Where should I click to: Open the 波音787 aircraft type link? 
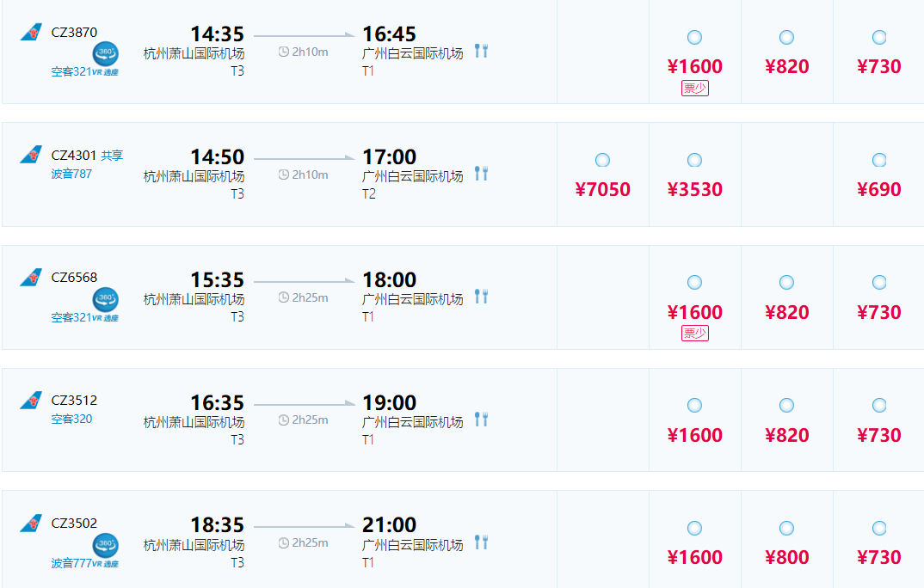click(71, 174)
